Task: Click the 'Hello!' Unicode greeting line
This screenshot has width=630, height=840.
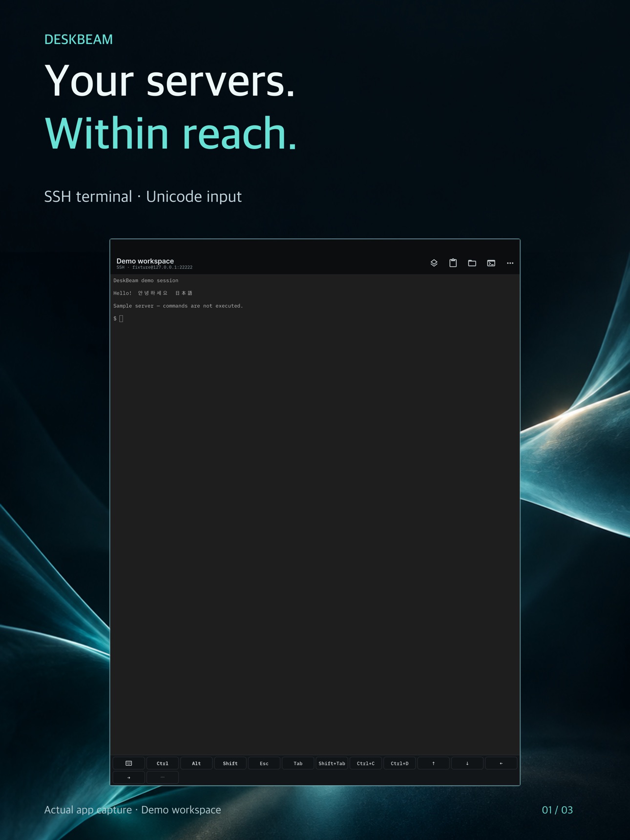Action: click(153, 293)
